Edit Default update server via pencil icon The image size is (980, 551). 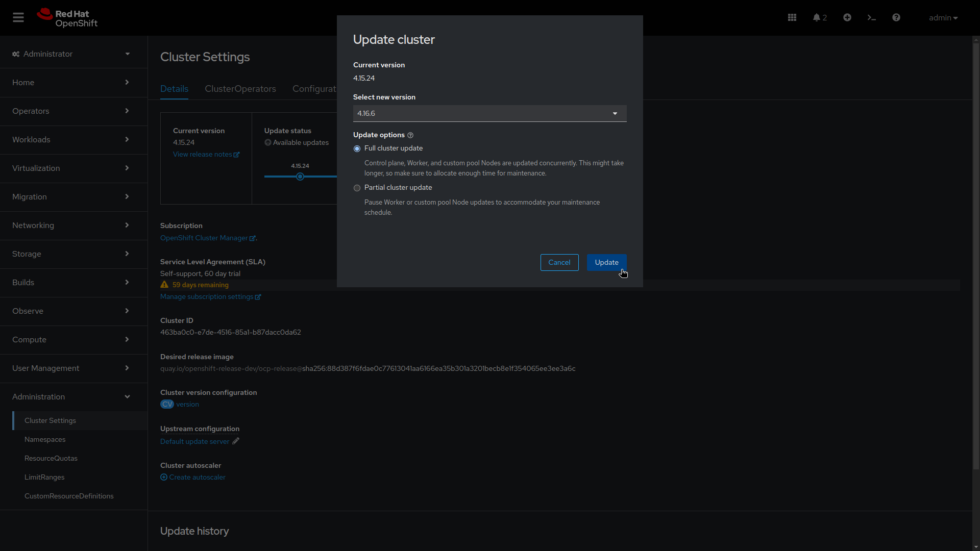click(x=235, y=441)
